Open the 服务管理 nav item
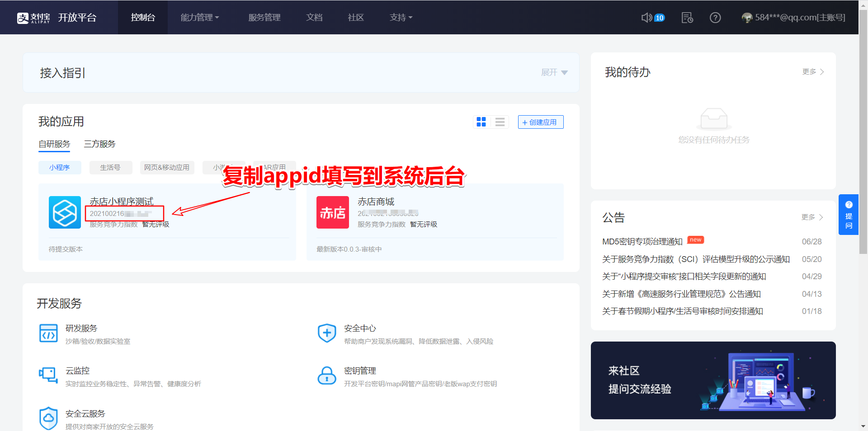The height and width of the screenshot is (431, 868). (264, 18)
